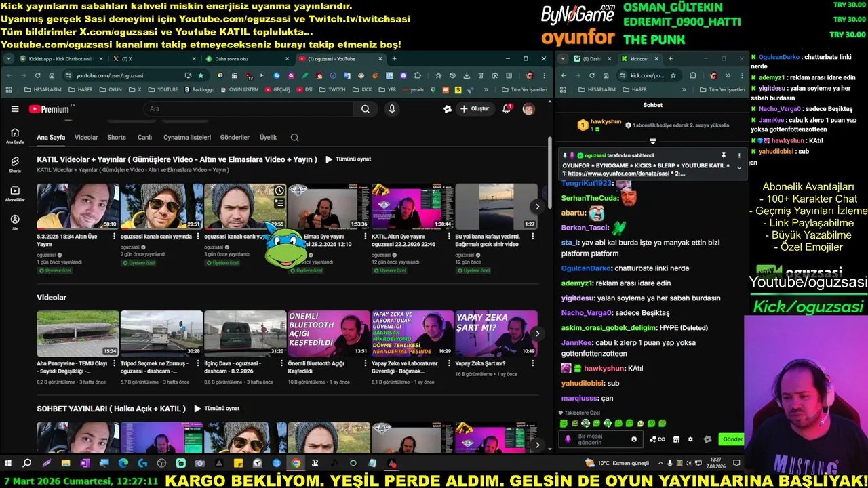Open Kick chat settings gear

coord(690,439)
